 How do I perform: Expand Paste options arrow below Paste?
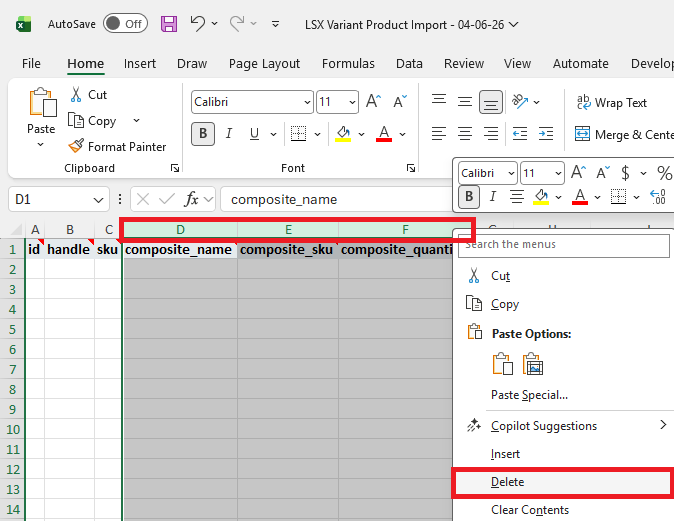[x=40, y=145]
